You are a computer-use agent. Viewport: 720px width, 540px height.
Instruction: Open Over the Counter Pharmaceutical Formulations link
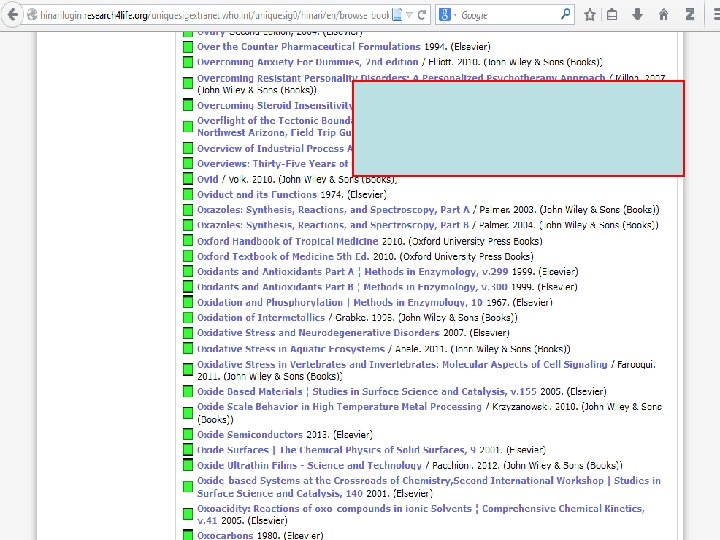click(x=309, y=46)
